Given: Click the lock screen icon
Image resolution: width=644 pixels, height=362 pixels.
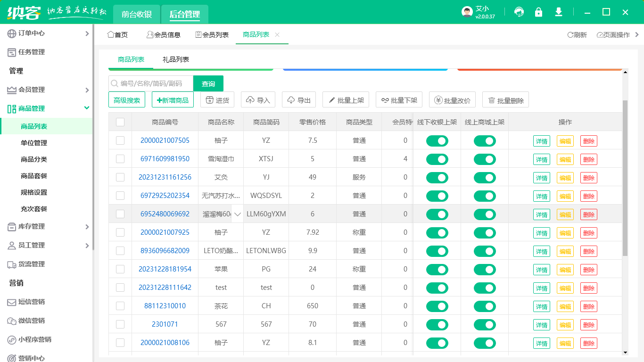Looking at the screenshot, I should (x=538, y=12).
